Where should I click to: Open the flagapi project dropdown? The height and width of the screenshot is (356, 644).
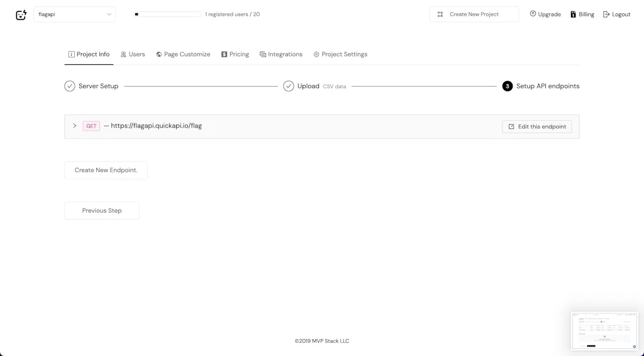pyautogui.click(x=75, y=14)
